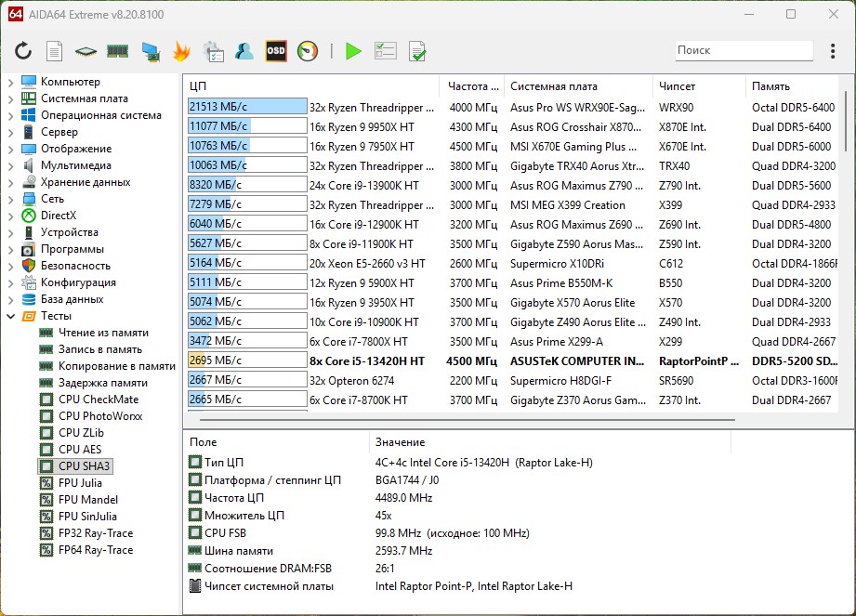Click the Чипсет column header

point(677,86)
